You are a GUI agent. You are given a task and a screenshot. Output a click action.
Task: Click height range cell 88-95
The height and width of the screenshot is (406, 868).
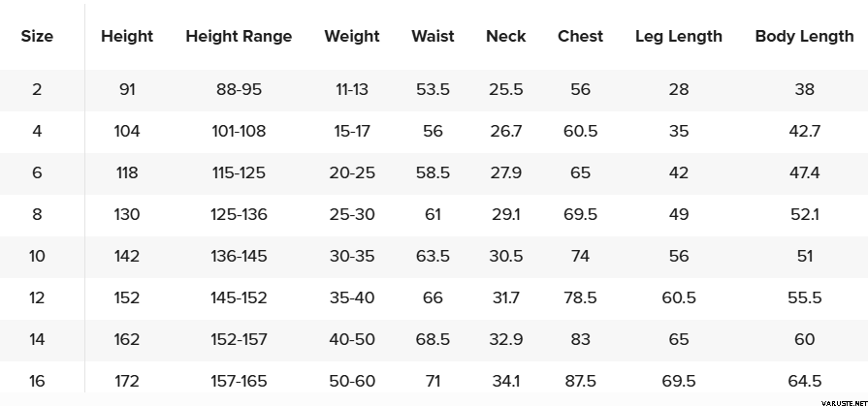point(239,90)
